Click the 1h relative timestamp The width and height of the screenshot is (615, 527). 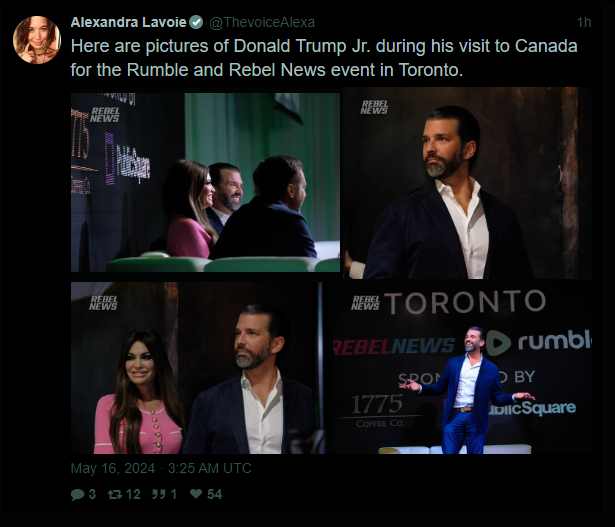[x=584, y=22]
